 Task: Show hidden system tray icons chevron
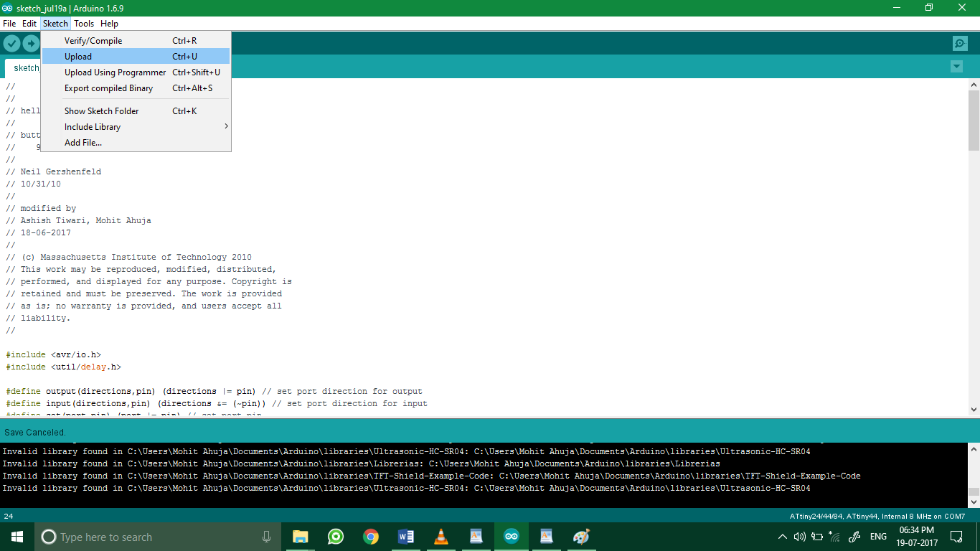point(782,537)
